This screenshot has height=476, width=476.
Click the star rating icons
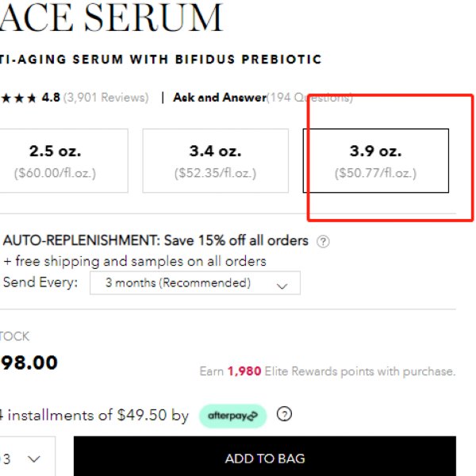tap(18, 98)
